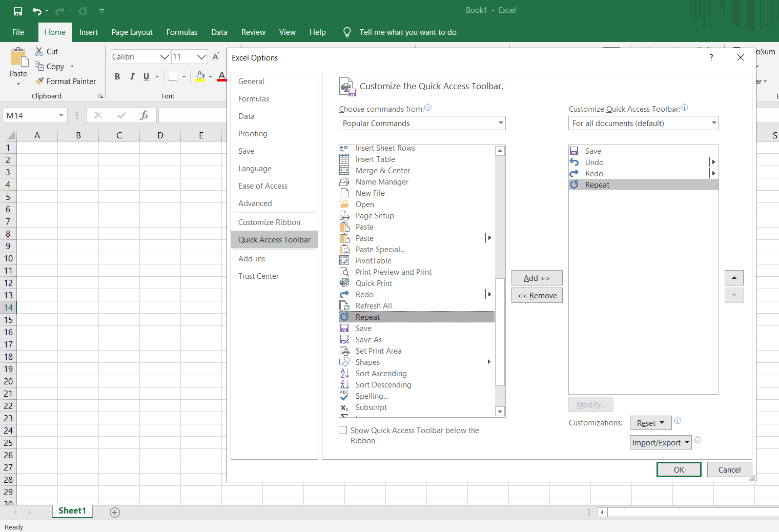This screenshot has width=779, height=532.
Task: Select the Spelling command in the list
Action: (372, 396)
